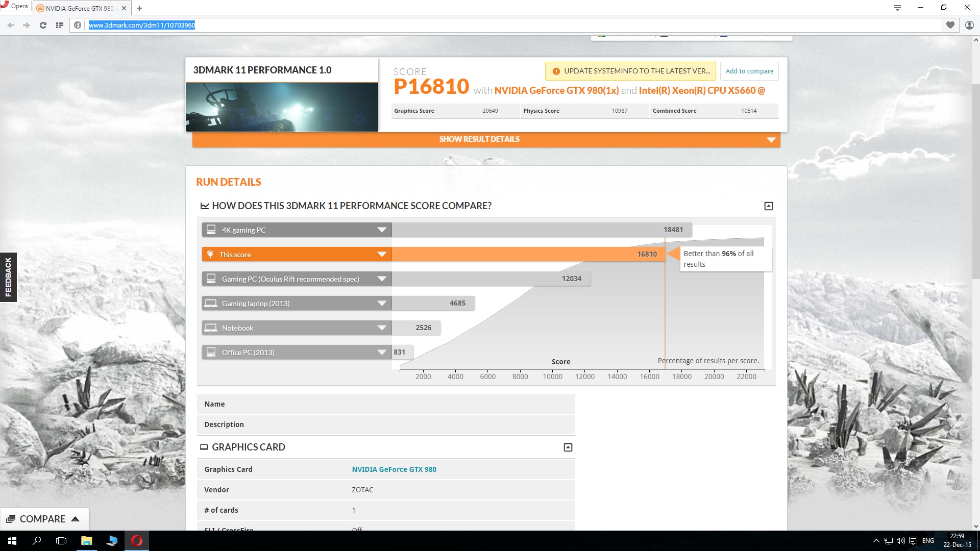
Task: Open the user account icon in toolbar
Action: click(969, 25)
